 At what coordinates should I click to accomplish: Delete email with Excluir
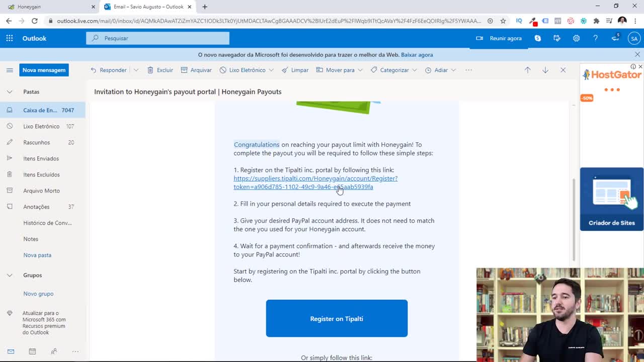click(160, 70)
